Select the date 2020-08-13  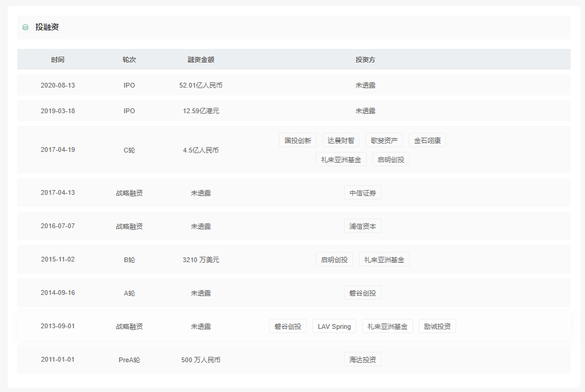(58, 85)
